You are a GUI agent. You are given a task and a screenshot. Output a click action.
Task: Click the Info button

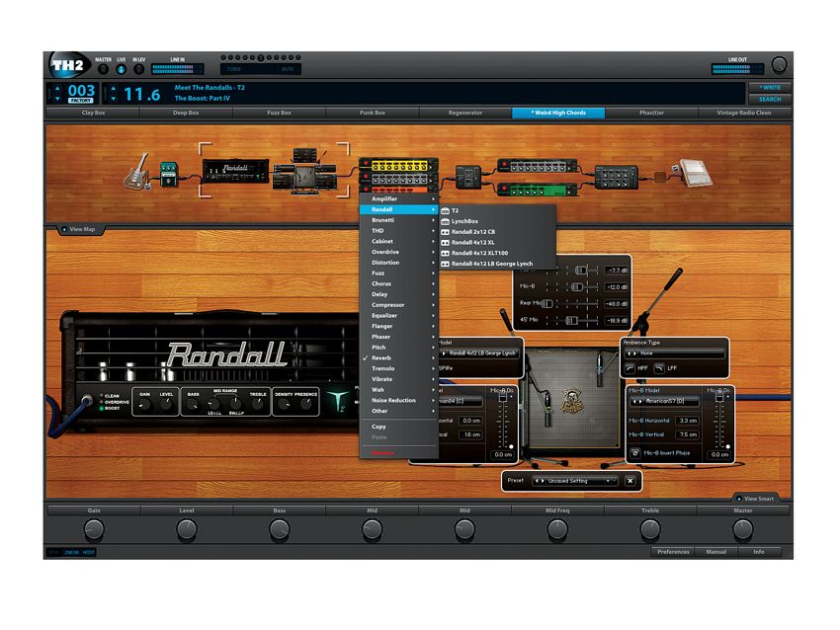tap(759, 552)
